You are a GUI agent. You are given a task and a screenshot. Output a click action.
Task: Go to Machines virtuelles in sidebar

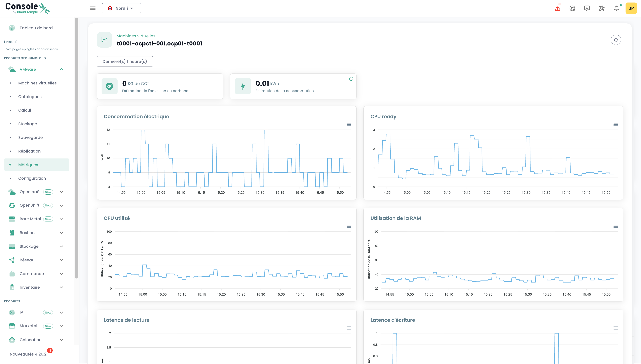coord(37,83)
